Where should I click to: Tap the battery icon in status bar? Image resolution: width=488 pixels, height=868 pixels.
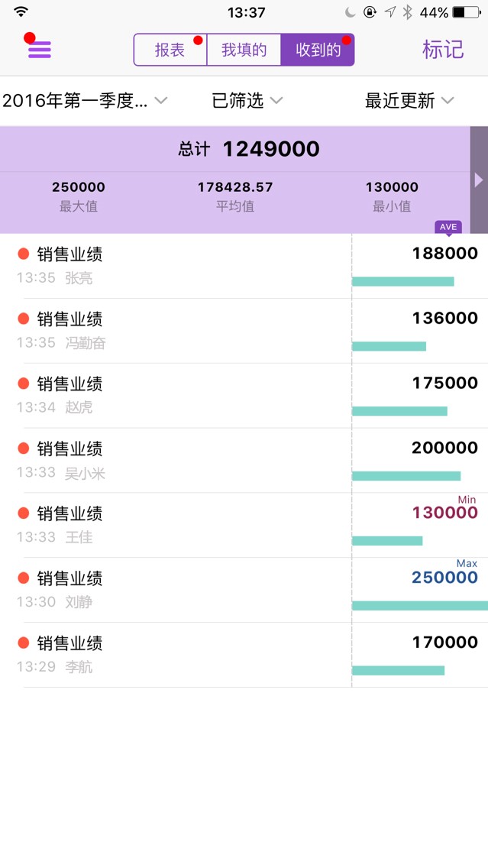pos(467,12)
